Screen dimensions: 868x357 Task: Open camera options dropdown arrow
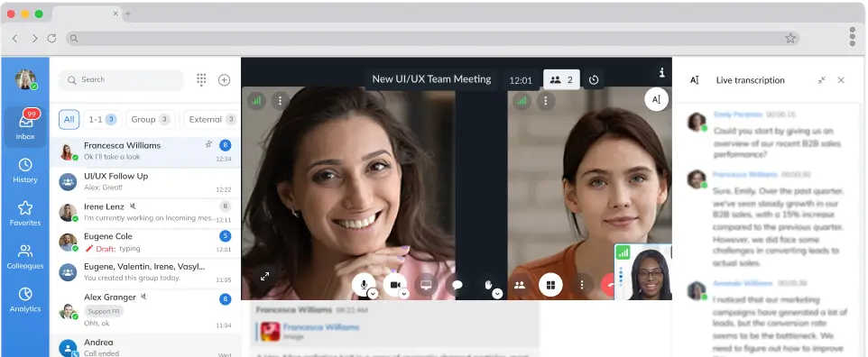404,293
